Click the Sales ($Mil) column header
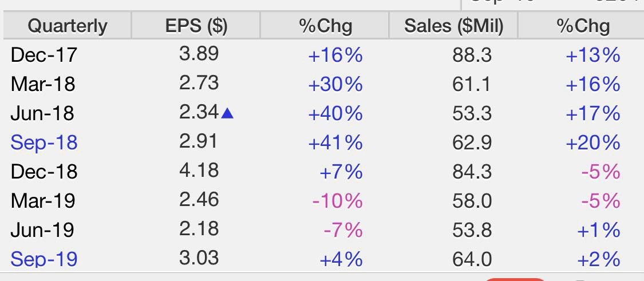This screenshot has width=644, height=281. point(453,26)
